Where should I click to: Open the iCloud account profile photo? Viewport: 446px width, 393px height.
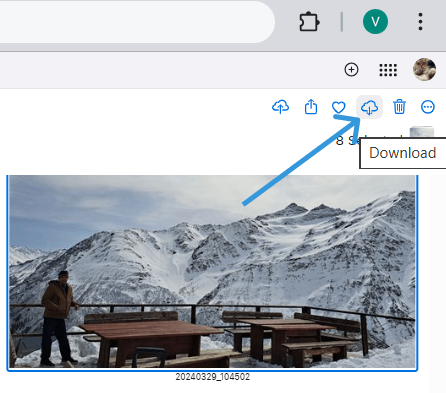tap(424, 69)
